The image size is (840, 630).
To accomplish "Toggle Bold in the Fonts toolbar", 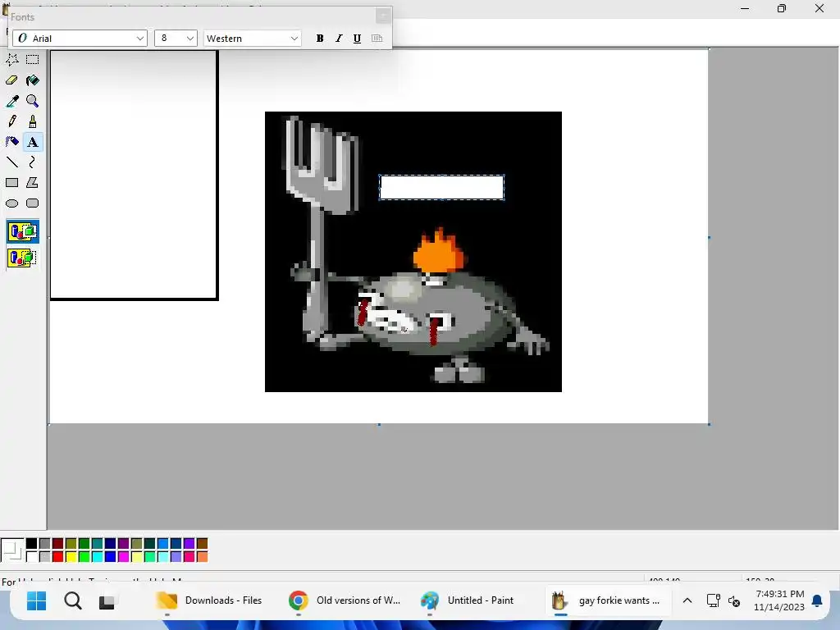I will (320, 39).
